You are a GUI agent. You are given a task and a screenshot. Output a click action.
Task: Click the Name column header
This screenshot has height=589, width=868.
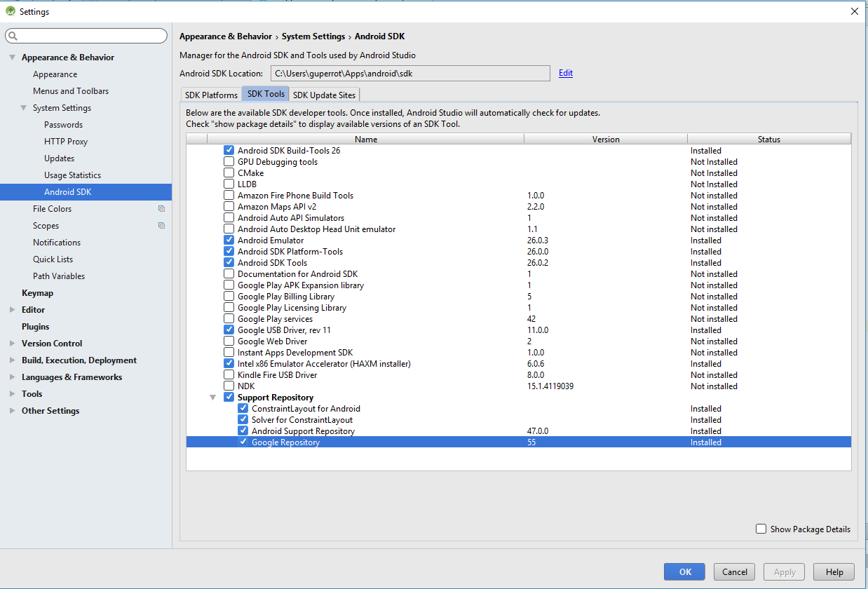click(x=366, y=139)
